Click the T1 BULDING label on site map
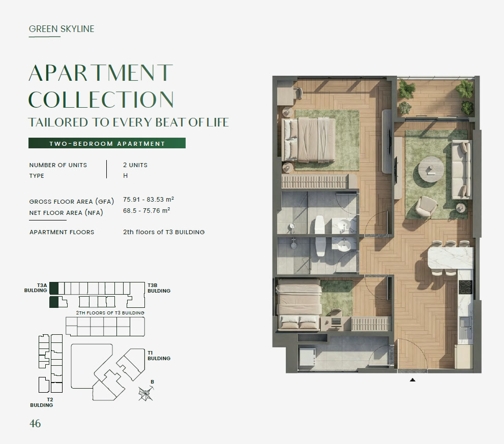This screenshot has height=444, width=504. tap(159, 356)
